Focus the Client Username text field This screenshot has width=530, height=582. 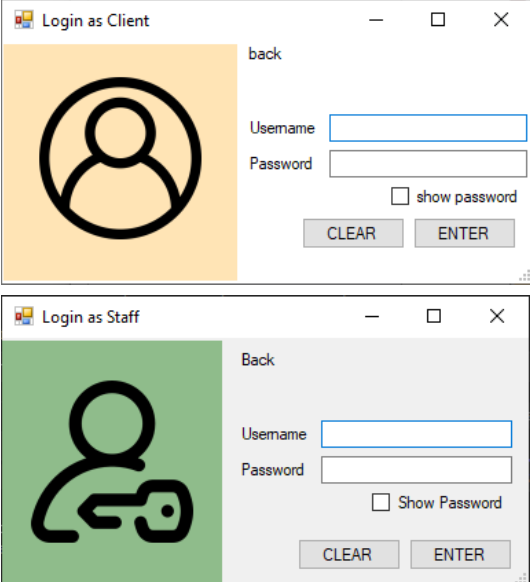tap(428, 128)
